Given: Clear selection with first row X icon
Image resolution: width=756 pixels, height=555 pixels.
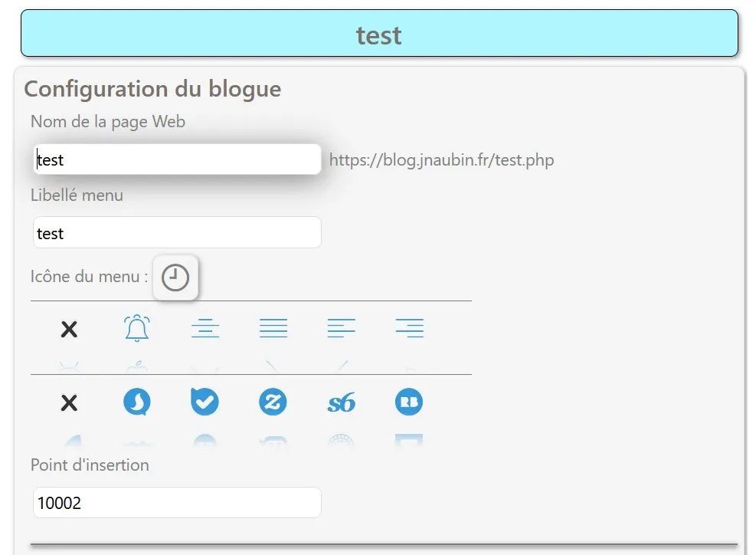Looking at the screenshot, I should tap(69, 330).
